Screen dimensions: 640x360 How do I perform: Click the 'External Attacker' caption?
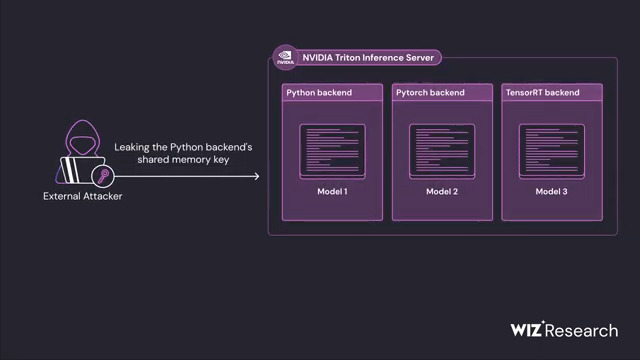(82, 196)
